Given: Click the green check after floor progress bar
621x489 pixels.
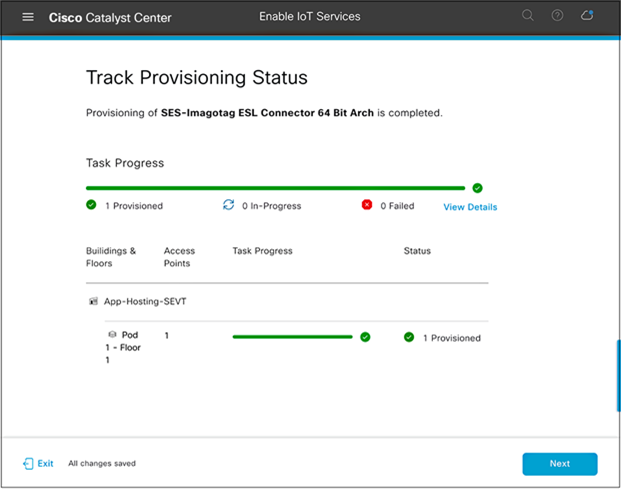Looking at the screenshot, I should [365, 337].
